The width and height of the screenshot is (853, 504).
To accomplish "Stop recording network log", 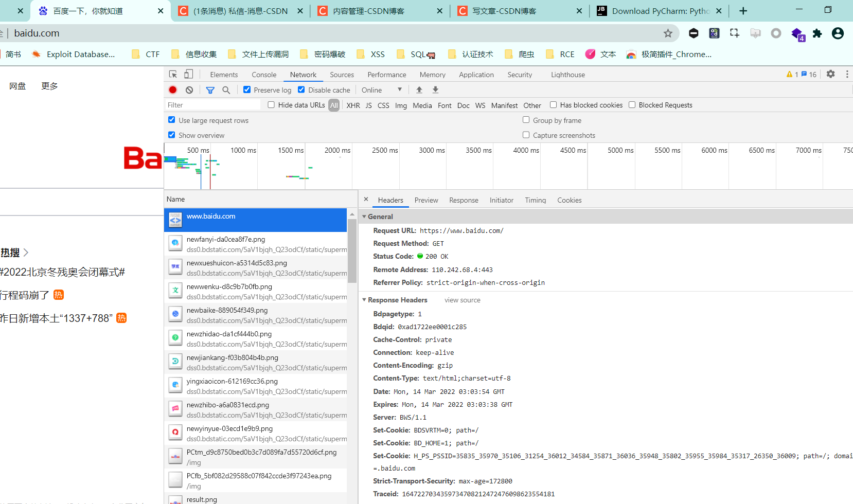I will (173, 89).
